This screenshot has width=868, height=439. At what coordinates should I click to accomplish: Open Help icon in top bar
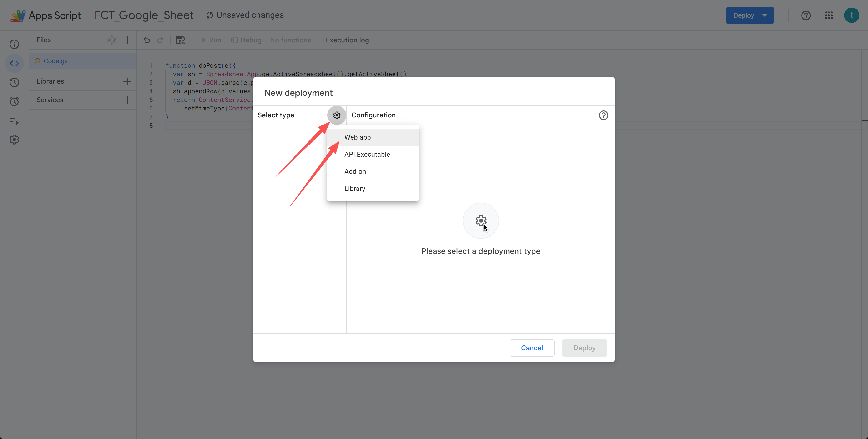(x=806, y=15)
